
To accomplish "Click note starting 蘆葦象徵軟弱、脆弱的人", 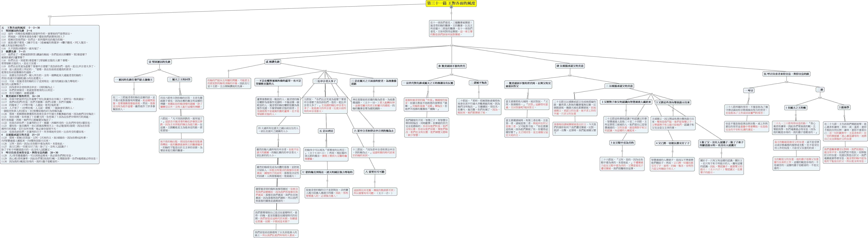I will coord(278,107).
